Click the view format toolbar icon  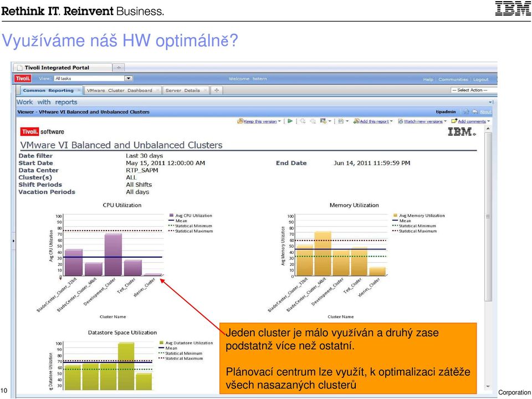tap(341, 121)
